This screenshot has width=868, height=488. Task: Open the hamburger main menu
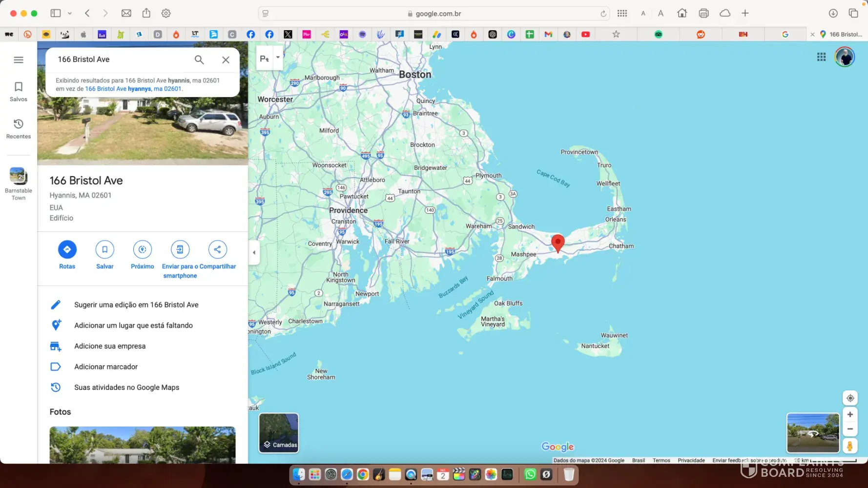19,60
